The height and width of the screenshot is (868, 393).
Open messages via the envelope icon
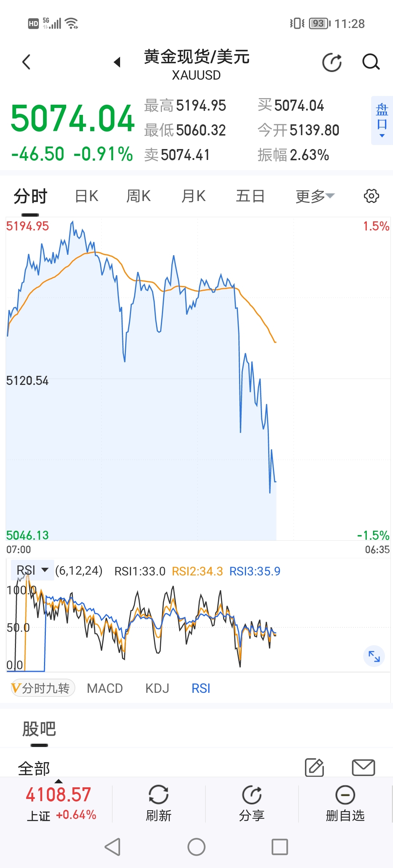click(x=363, y=767)
